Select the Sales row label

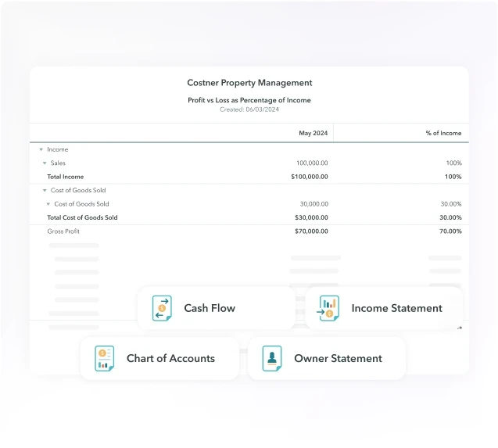click(58, 163)
